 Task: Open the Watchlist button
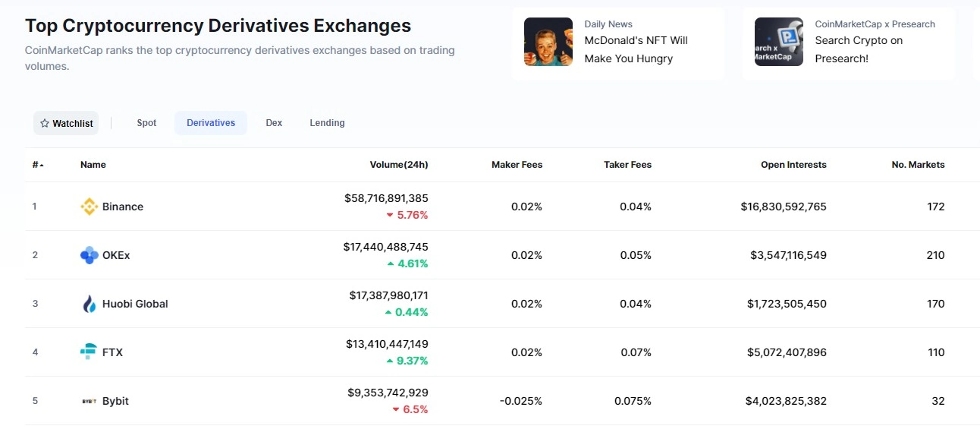point(66,123)
